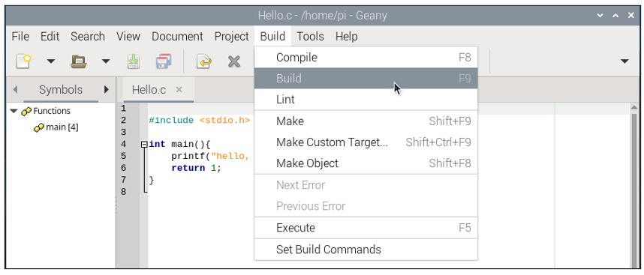Choose Execute from the Build menu
The width and height of the screenshot is (644, 275).
pyautogui.click(x=366, y=228)
